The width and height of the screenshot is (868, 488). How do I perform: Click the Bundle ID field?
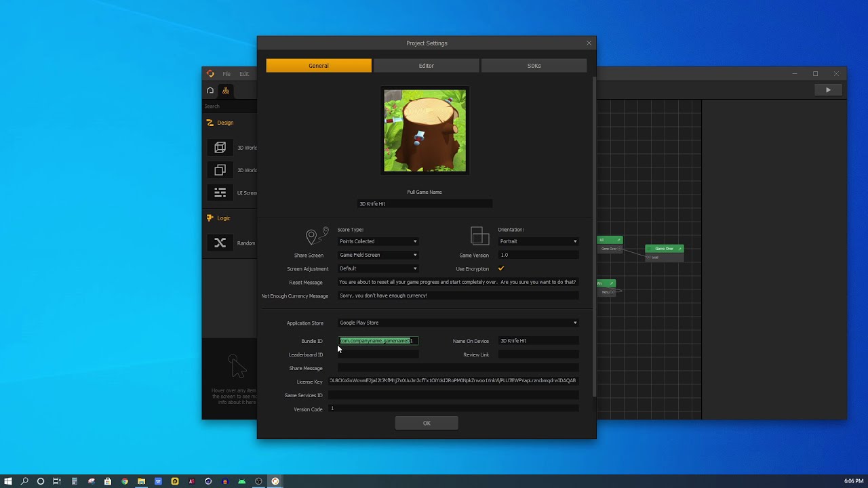click(378, 341)
